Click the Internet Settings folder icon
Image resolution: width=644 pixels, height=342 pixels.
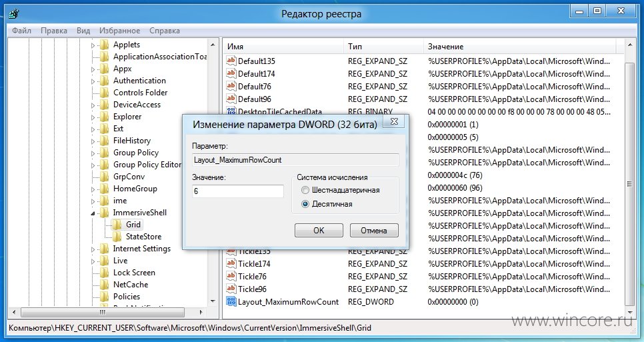105,249
